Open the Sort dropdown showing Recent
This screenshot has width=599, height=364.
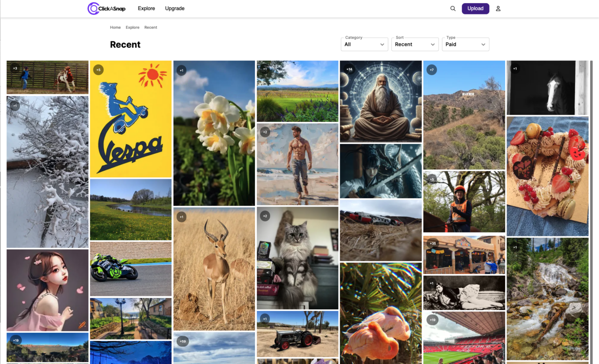tap(415, 44)
